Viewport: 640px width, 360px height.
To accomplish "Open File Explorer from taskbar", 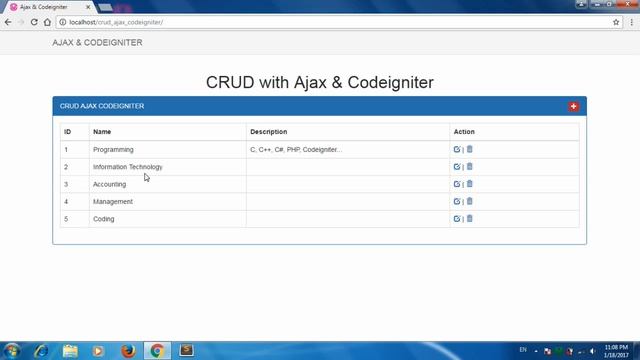I will point(70,351).
